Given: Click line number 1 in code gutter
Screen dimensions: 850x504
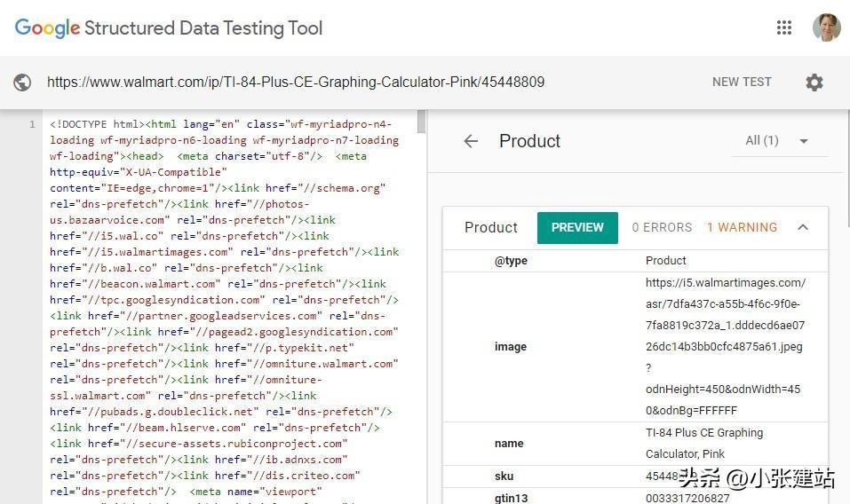Looking at the screenshot, I should pos(32,124).
